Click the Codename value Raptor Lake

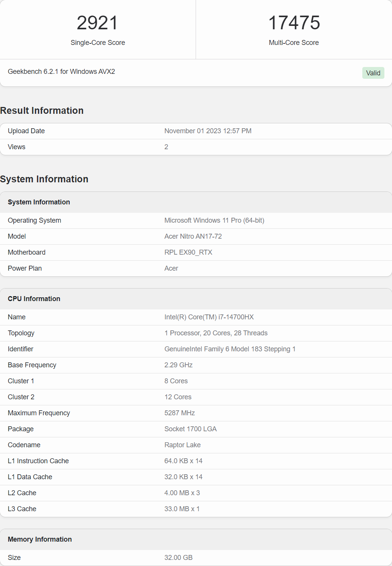coord(182,445)
